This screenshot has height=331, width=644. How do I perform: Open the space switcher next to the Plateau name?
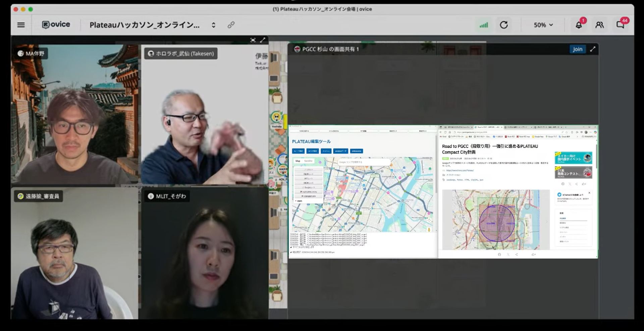pyautogui.click(x=213, y=25)
